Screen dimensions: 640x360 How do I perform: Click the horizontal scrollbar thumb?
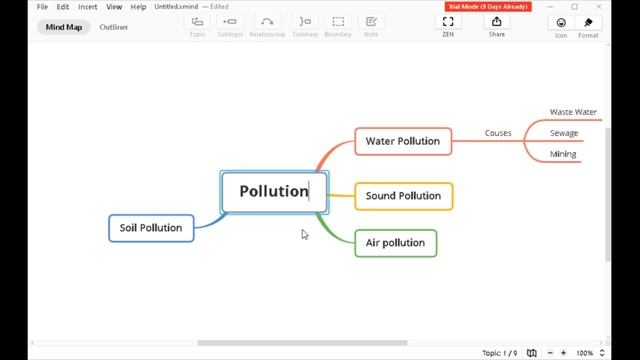302,343
